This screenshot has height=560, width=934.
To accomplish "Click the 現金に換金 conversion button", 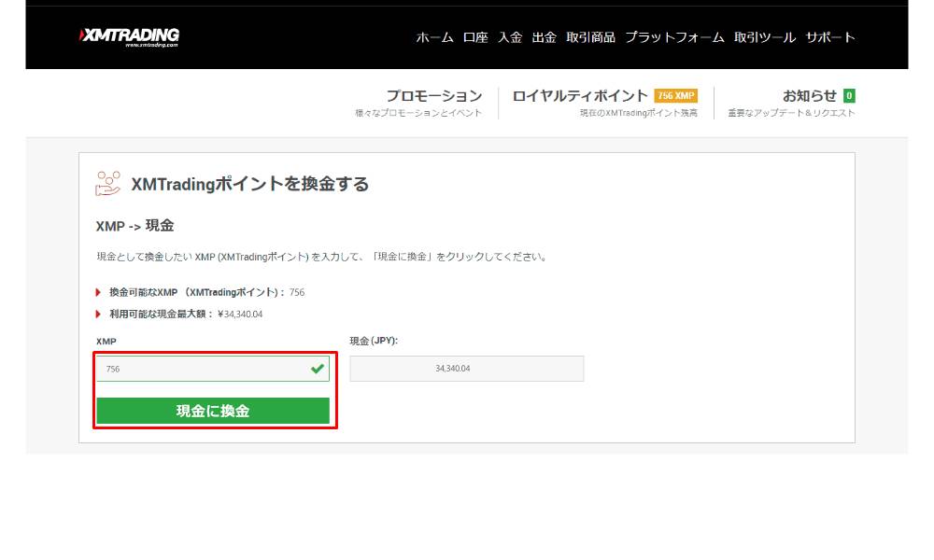I will [214, 410].
